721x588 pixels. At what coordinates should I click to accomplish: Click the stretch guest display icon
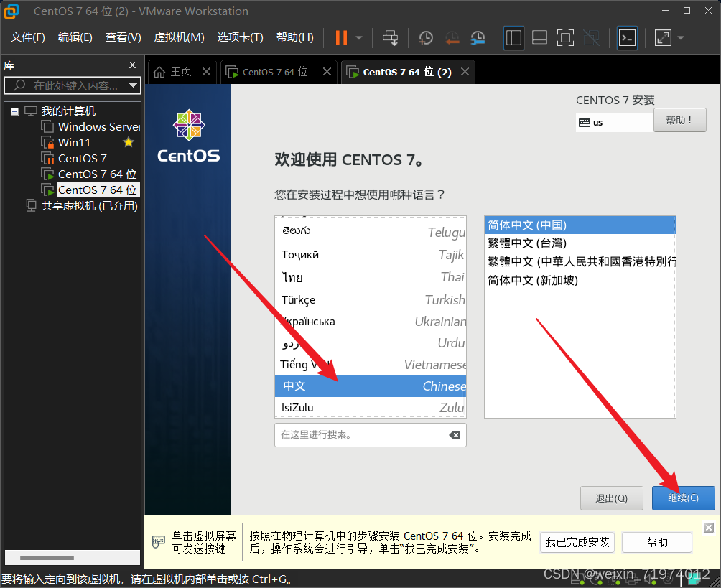pos(663,38)
